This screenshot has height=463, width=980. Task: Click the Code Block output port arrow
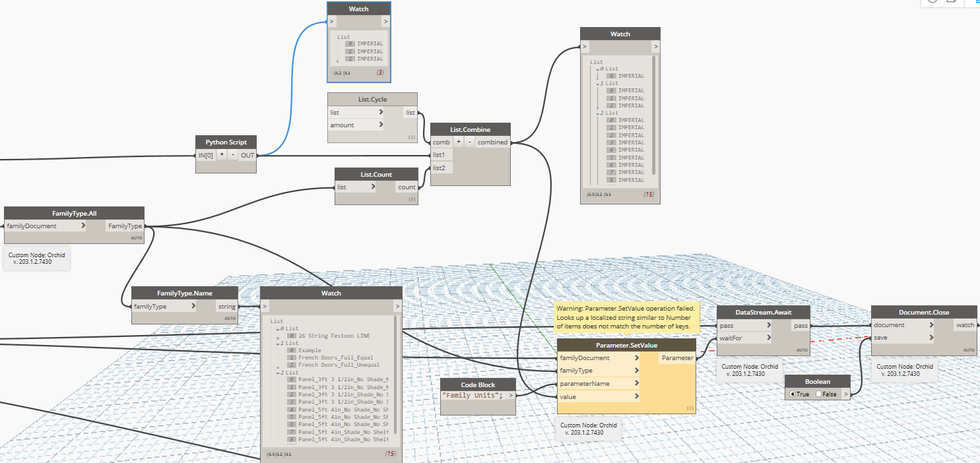point(511,396)
